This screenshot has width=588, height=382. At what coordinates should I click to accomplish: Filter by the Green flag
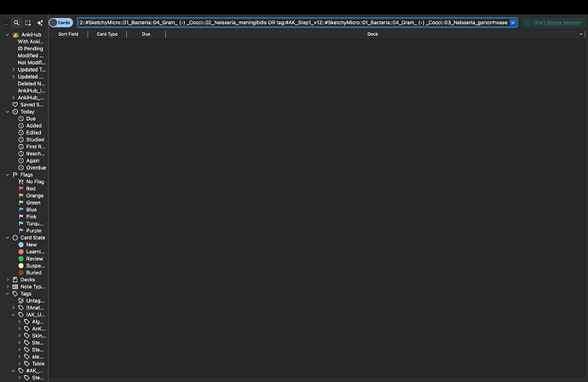tap(29, 203)
